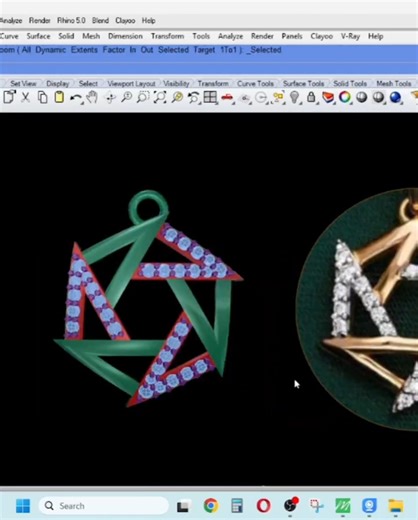
Task: Select the Zoom Dynamic magnifier tool
Action: click(127, 97)
